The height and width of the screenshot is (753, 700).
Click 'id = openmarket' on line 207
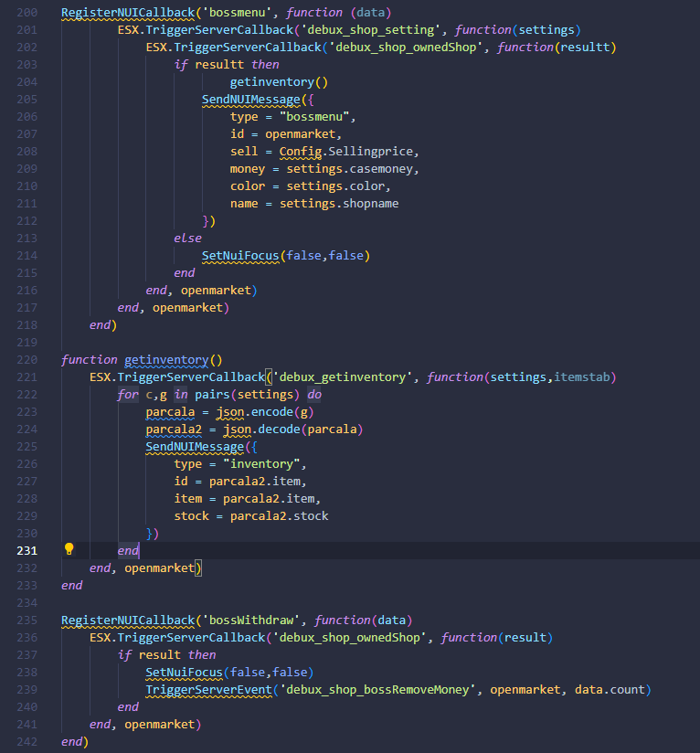[x=282, y=134]
